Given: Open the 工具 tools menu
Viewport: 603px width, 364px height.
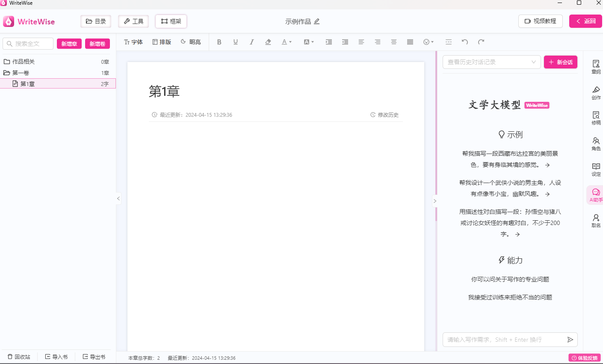Looking at the screenshot, I should pyautogui.click(x=133, y=21).
